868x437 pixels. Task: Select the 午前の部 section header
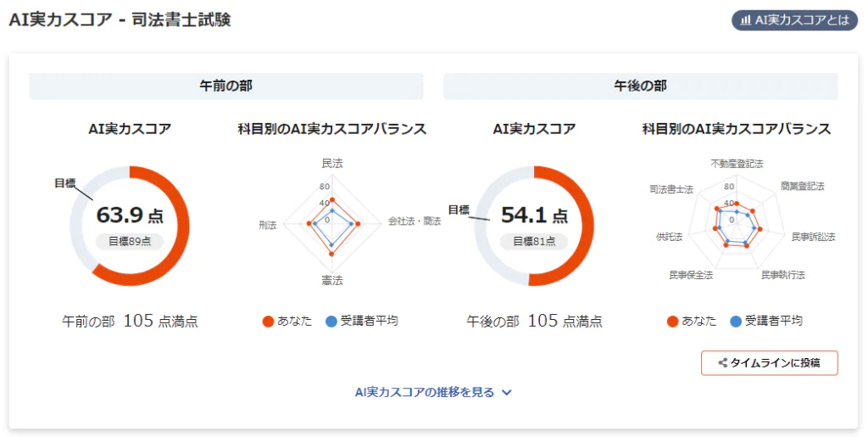tap(225, 87)
